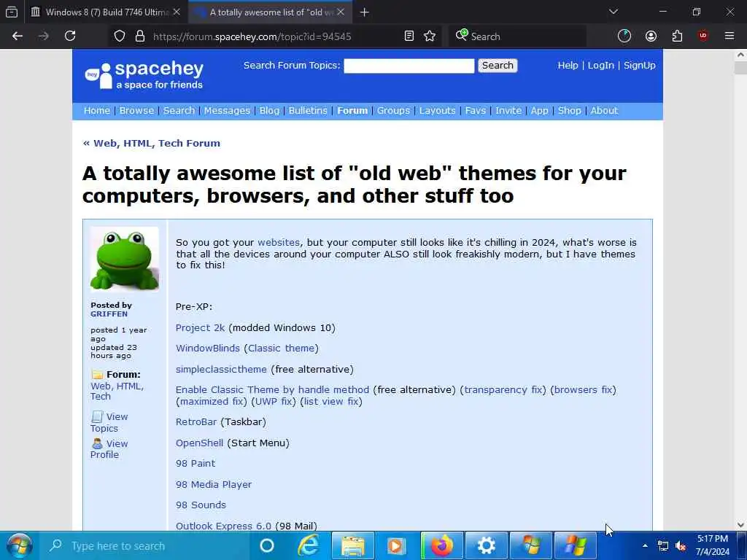Open the transparency fix link
Image resolution: width=747 pixels, height=560 pixels.
pos(503,389)
